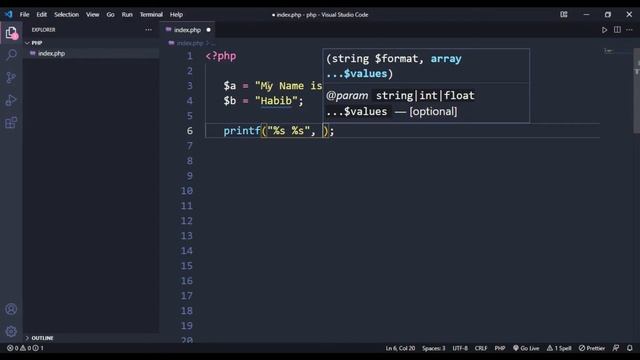
Task: Click the EXPLORER panel title
Action: 44,30
